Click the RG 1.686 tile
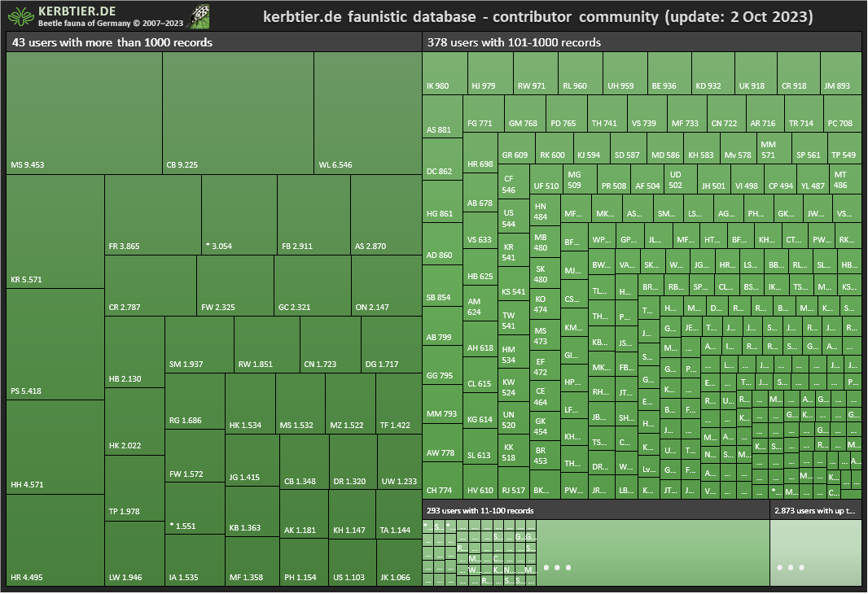The height and width of the screenshot is (594, 868). (x=195, y=401)
